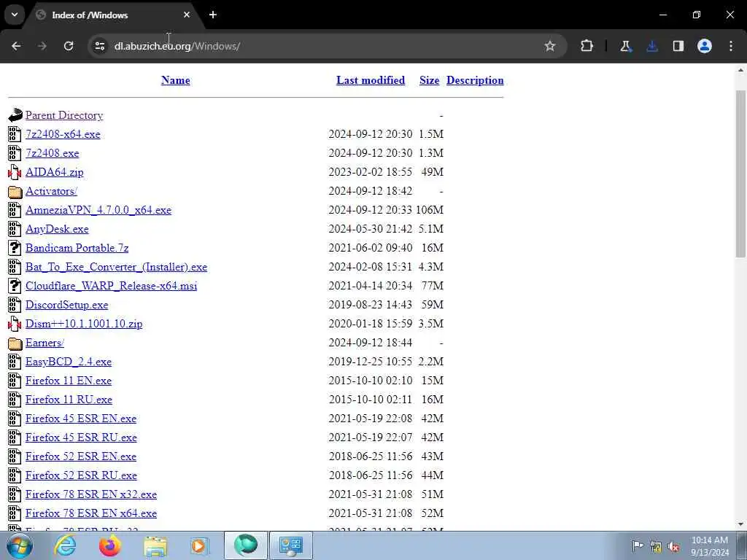The width and height of the screenshot is (747, 560).
Task: Click the zip icon beside Dism++10.1.1001.10.zip
Action: point(15,324)
